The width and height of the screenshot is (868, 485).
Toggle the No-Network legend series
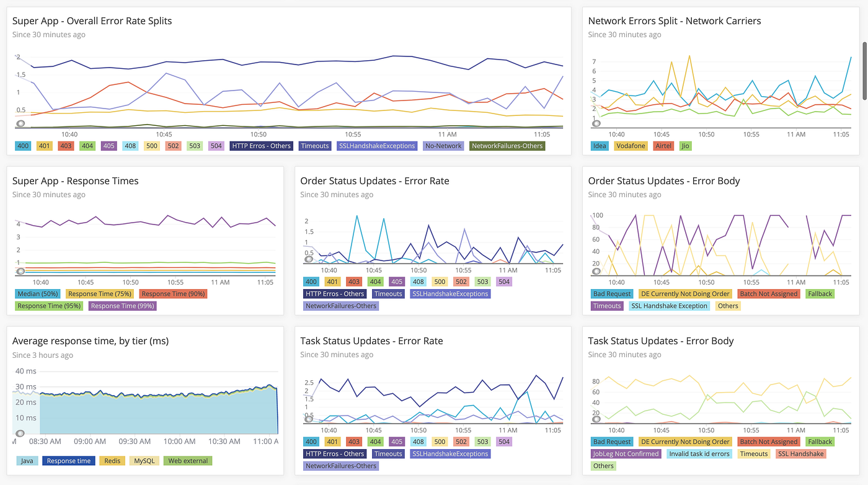(x=444, y=146)
